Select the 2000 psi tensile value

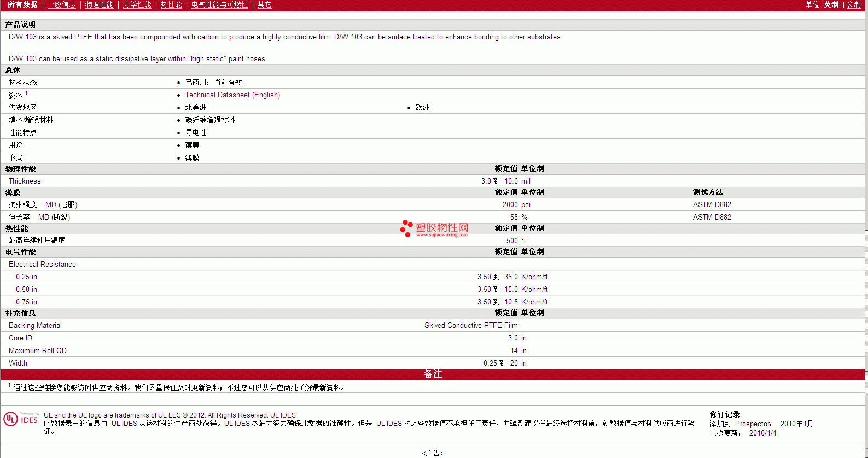[x=516, y=205]
